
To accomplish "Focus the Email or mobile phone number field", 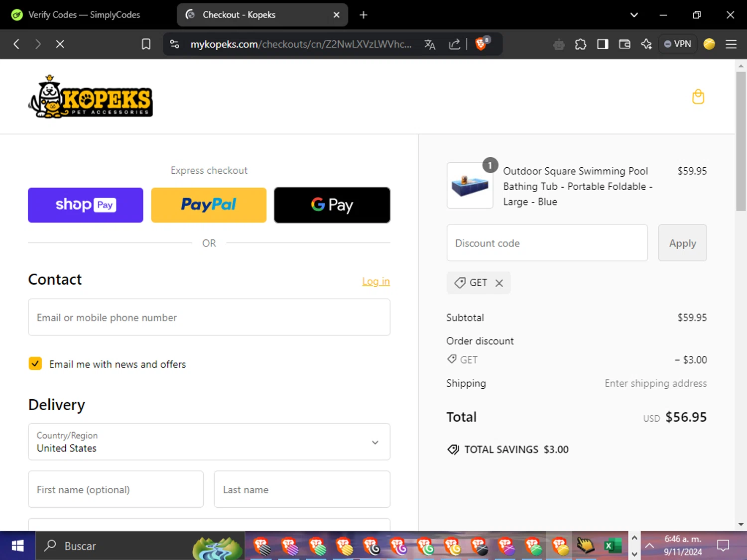I will pyautogui.click(x=209, y=317).
